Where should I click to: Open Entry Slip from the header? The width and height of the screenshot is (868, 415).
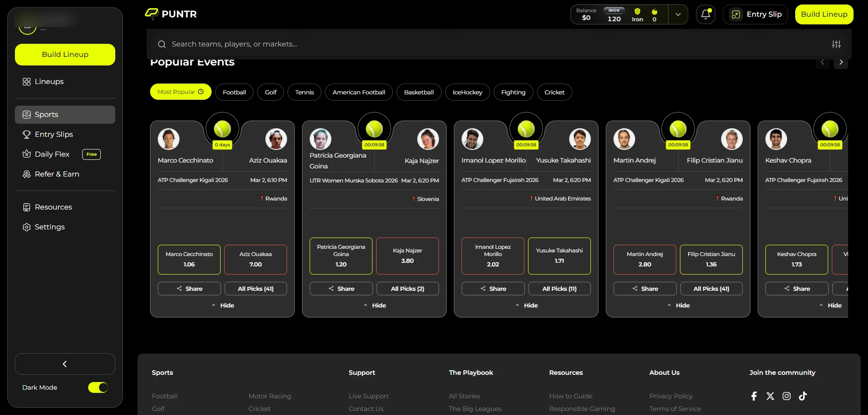[x=755, y=14]
